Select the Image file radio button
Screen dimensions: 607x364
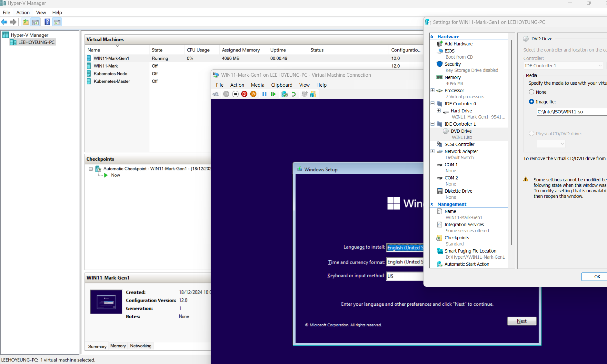pos(532,101)
